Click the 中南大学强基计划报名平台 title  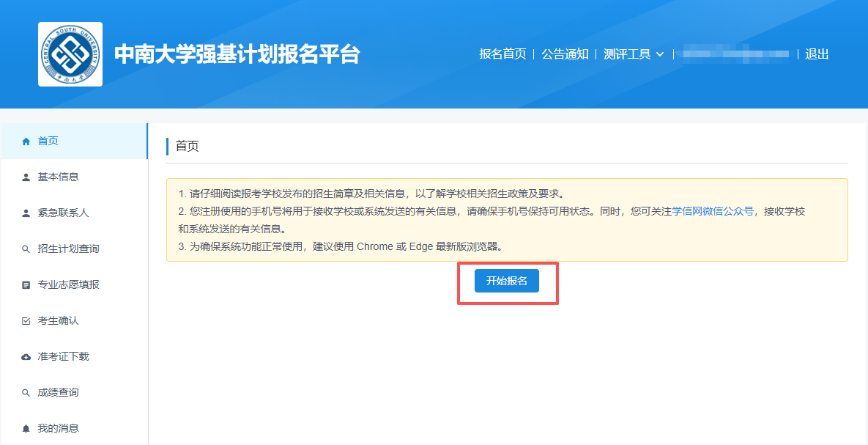tap(237, 54)
